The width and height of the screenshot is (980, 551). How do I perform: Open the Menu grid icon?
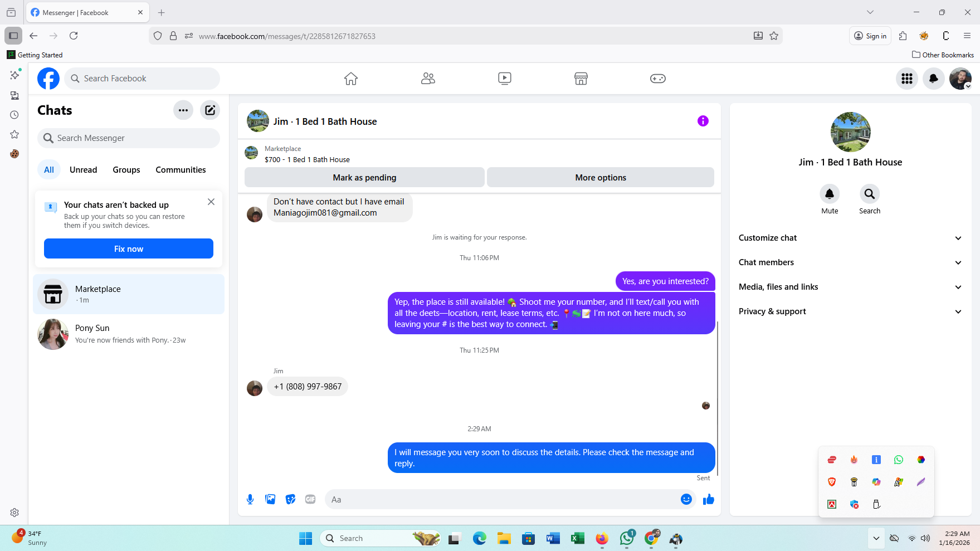(907, 79)
